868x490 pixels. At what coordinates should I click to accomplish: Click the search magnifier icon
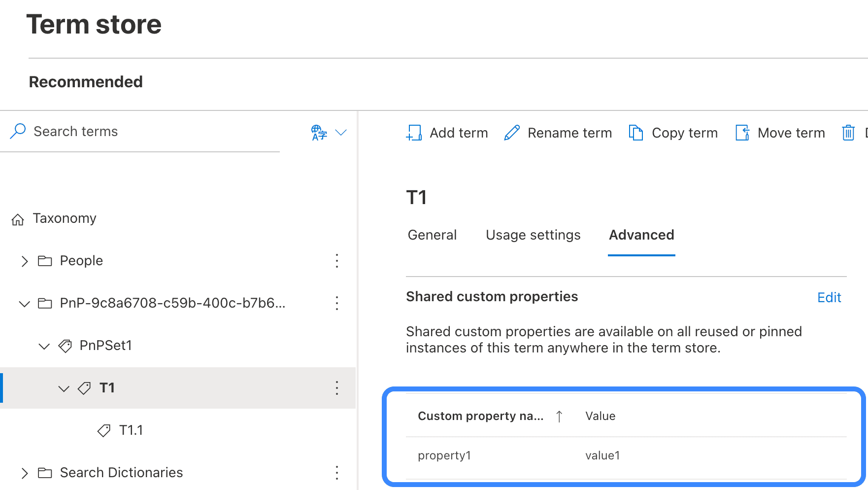[18, 131]
